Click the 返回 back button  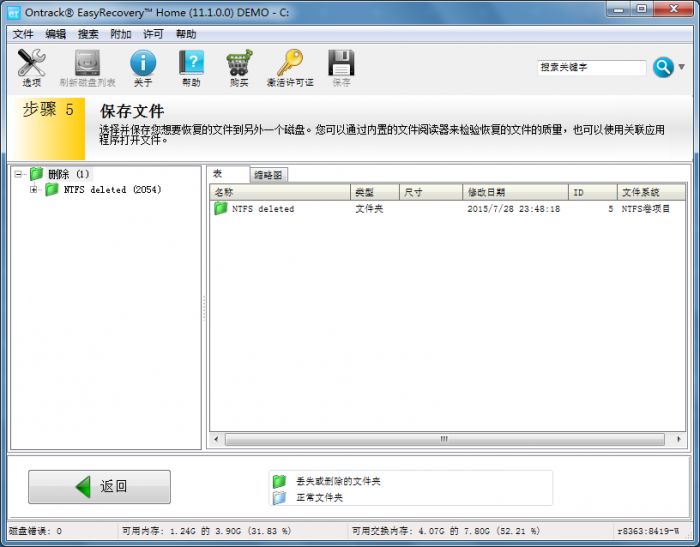pyautogui.click(x=99, y=487)
